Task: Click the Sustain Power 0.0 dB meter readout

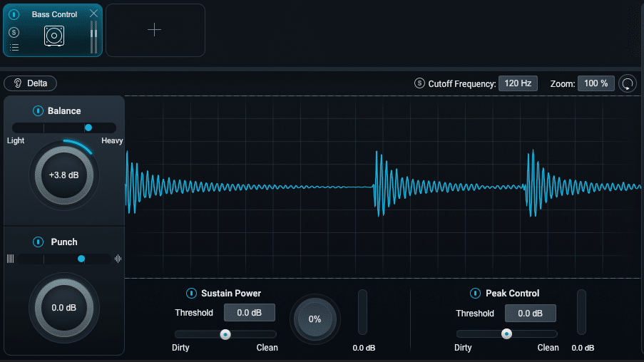Action: [x=364, y=348]
